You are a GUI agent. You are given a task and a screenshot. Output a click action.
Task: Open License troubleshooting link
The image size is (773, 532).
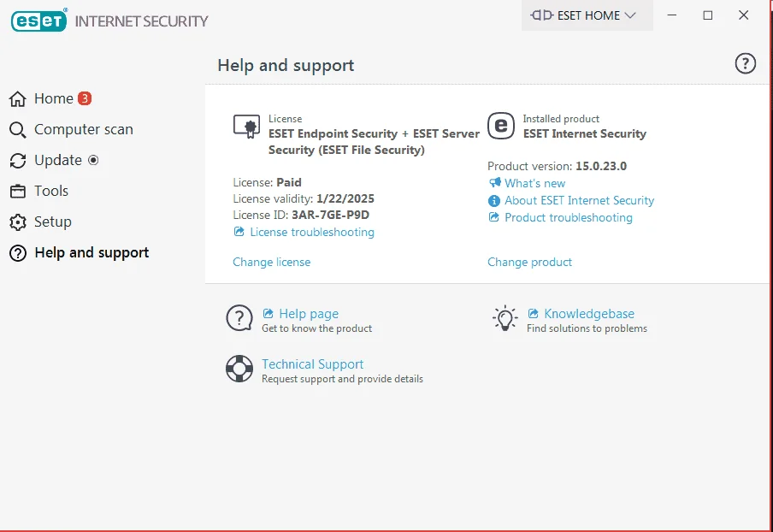coord(312,233)
